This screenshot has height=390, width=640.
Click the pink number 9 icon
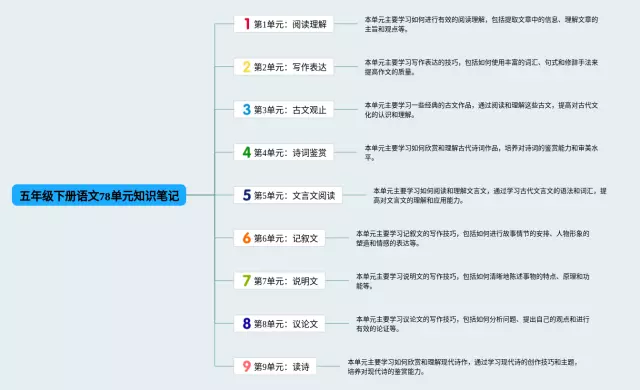point(247,366)
